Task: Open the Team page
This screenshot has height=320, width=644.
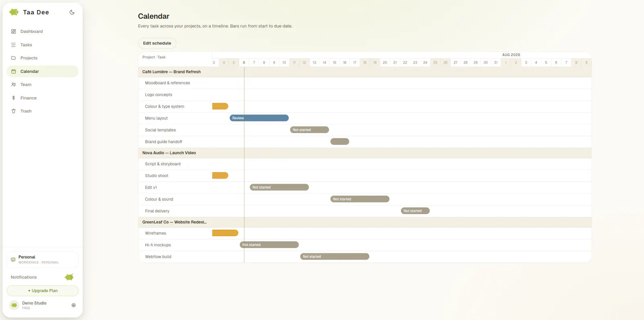Action: [42, 85]
